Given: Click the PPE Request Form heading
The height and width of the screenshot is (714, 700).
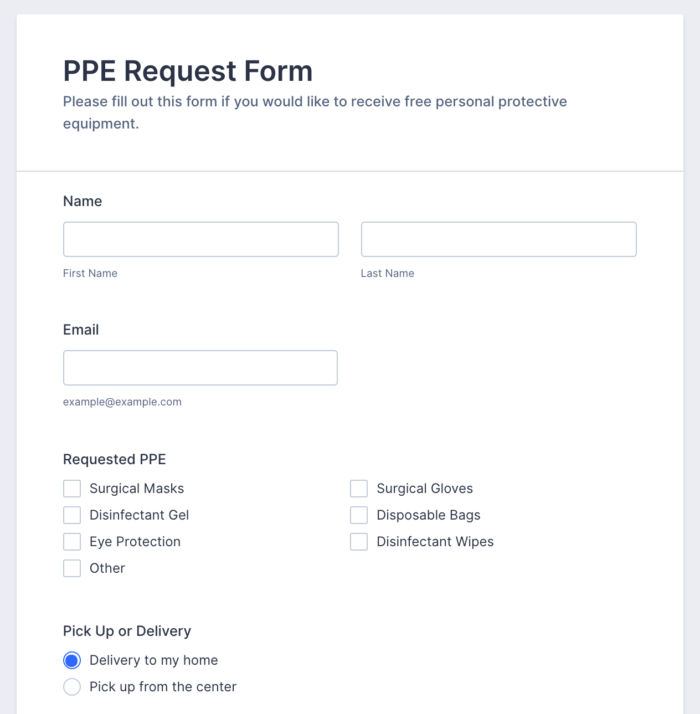Looking at the screenshot, I should coord(188,71).
